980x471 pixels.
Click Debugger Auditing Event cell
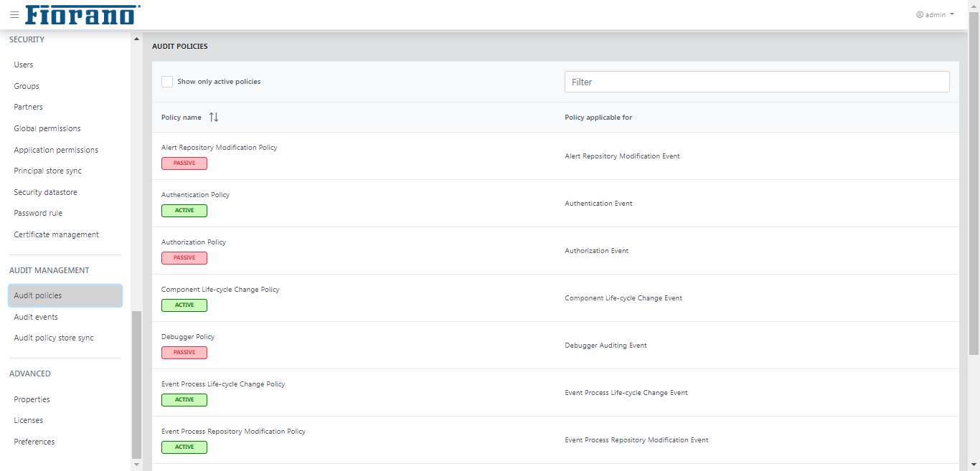pos(606,346)
